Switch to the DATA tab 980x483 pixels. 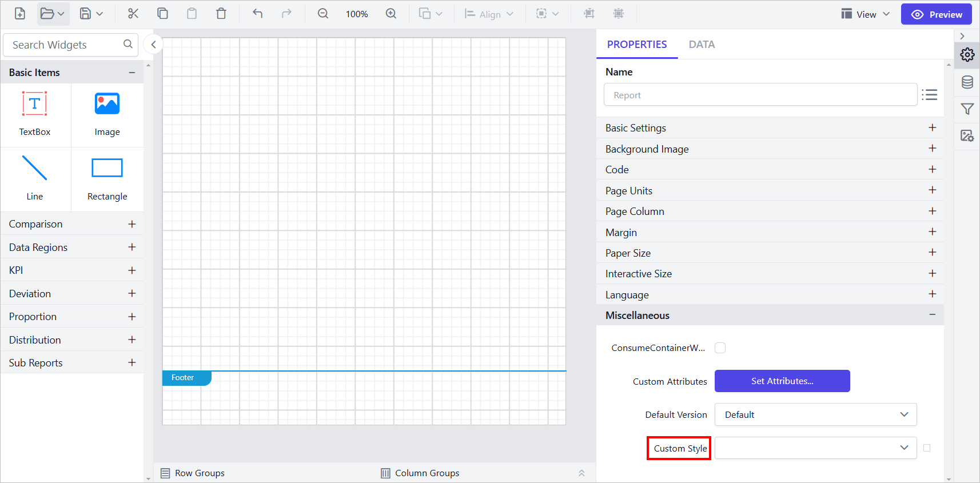pos(702,45)
